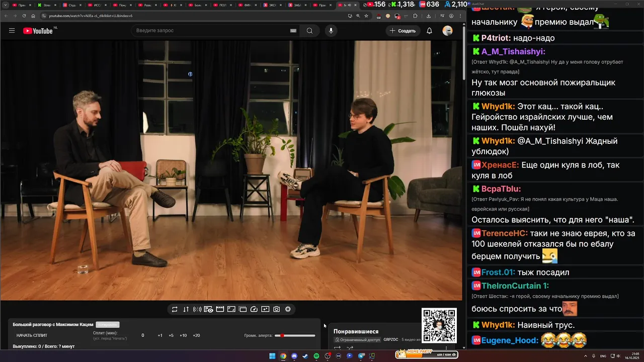The height and width of the screenshot is (362, 644).
Task: Open the YouTube hamburger guide menu
Action: [x=12, y=31]
